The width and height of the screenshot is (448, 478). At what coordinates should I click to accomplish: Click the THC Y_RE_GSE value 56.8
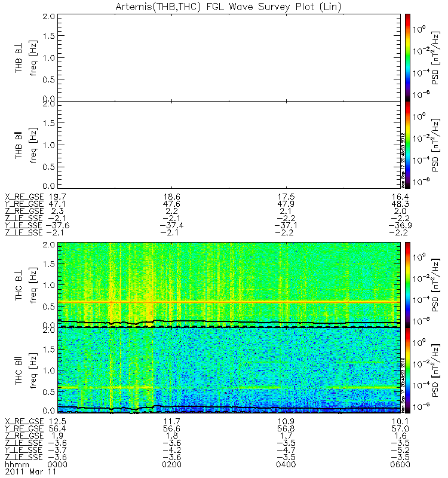pyautogui.click(x=286, y=428)
